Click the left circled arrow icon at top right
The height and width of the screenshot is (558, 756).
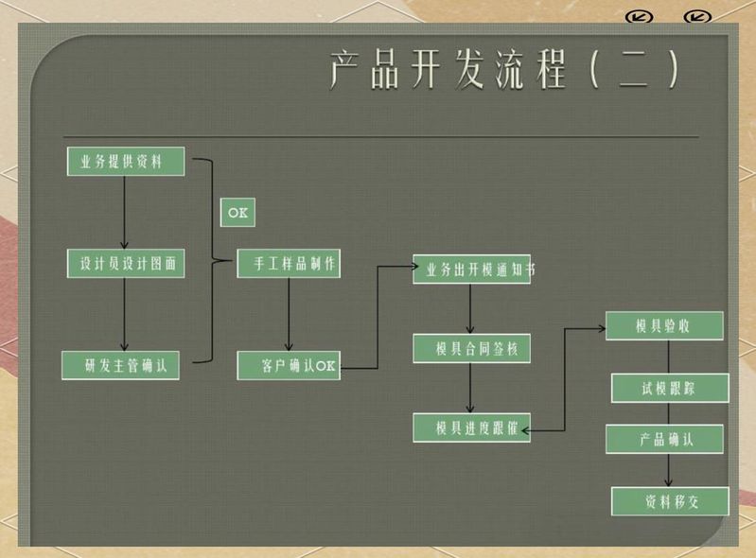coord(639,17)
